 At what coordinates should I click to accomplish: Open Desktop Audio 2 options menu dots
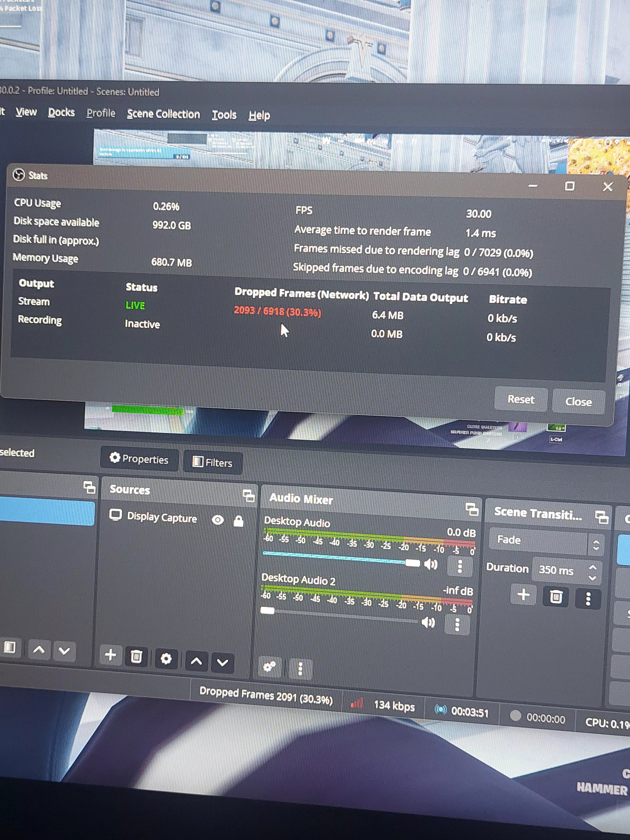click(x=457, y=625)
